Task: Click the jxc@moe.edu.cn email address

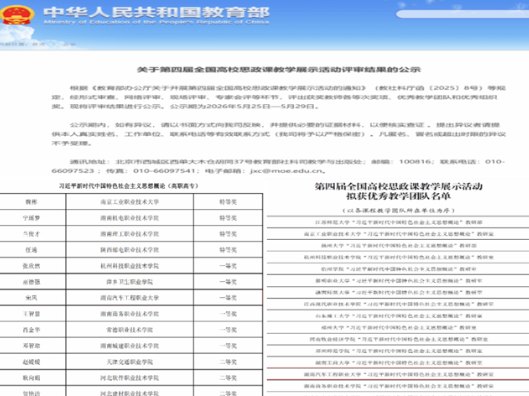Action: pyautogui.click(x=286, y=171)
